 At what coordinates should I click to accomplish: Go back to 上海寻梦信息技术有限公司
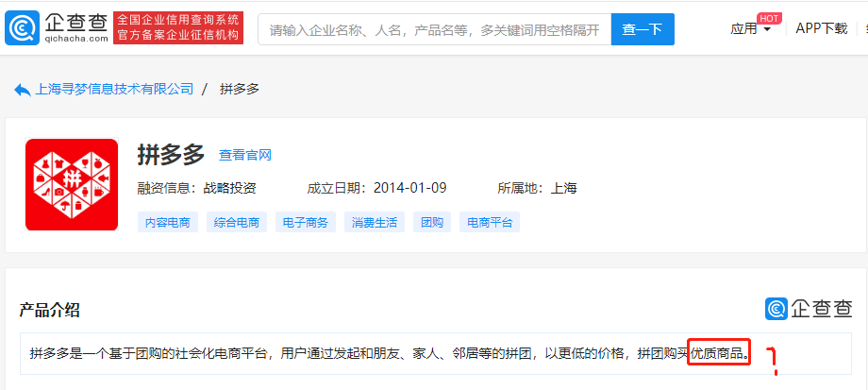pyautogui.click(x=114, y=89)
